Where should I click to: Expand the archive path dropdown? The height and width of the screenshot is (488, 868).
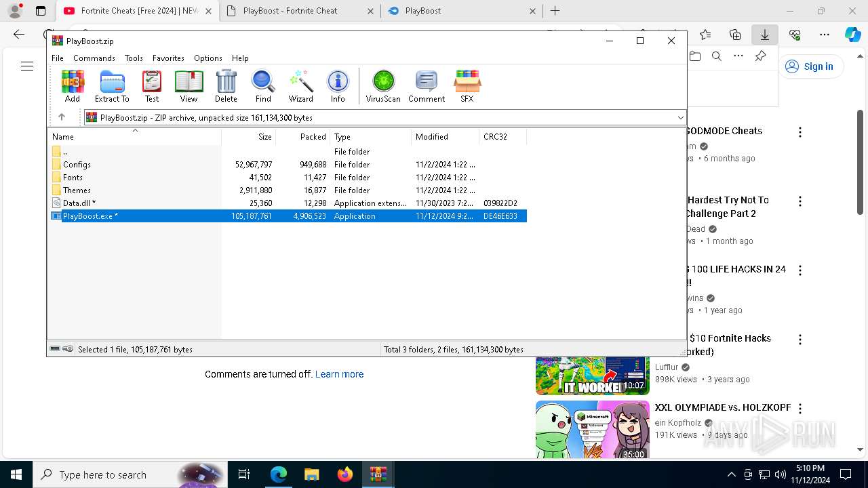tap(680, 118)
